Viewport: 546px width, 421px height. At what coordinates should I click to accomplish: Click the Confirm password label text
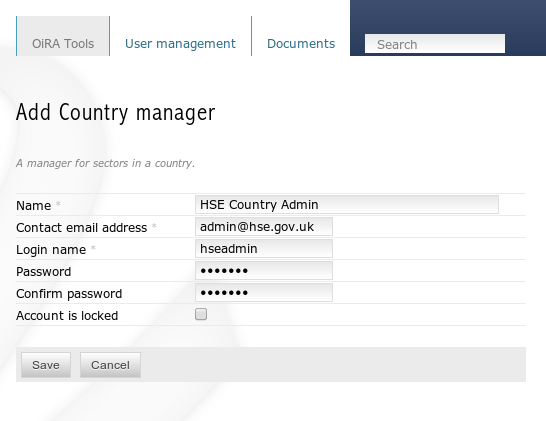click(x=69, y=294)
